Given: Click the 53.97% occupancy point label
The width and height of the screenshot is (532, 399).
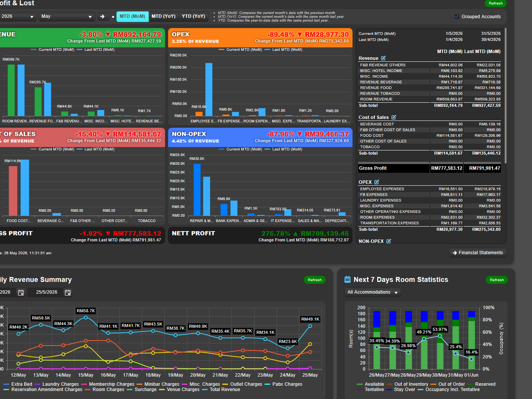Looking at the screenshot, I should click(440, 329).
